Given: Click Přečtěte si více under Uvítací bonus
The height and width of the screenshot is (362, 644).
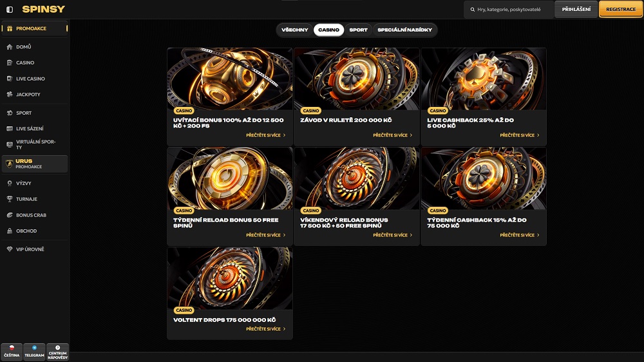Looking at the screenshot, I should click(x=266, y=135).
